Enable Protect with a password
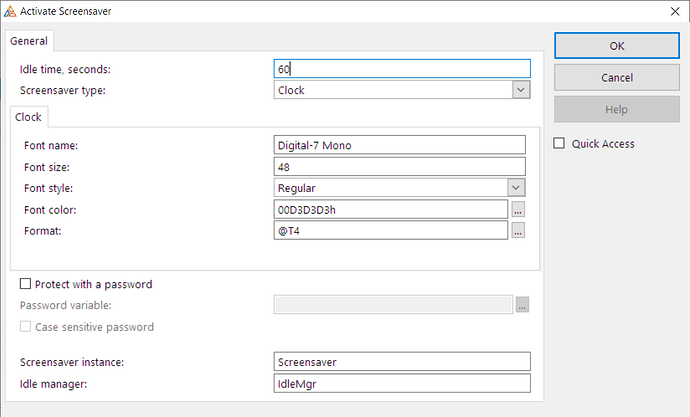 (x=25, y=284)
